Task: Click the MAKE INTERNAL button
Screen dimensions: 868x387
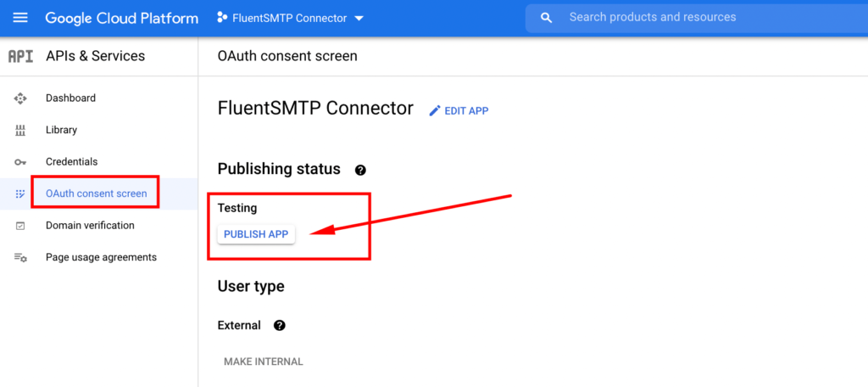Action: point(264,362)
